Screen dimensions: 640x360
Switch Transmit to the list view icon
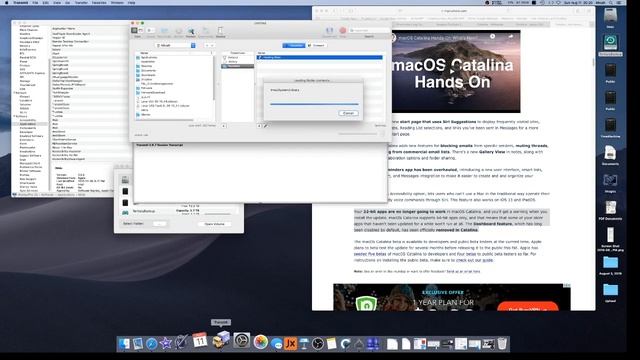(x=134, y=31)
